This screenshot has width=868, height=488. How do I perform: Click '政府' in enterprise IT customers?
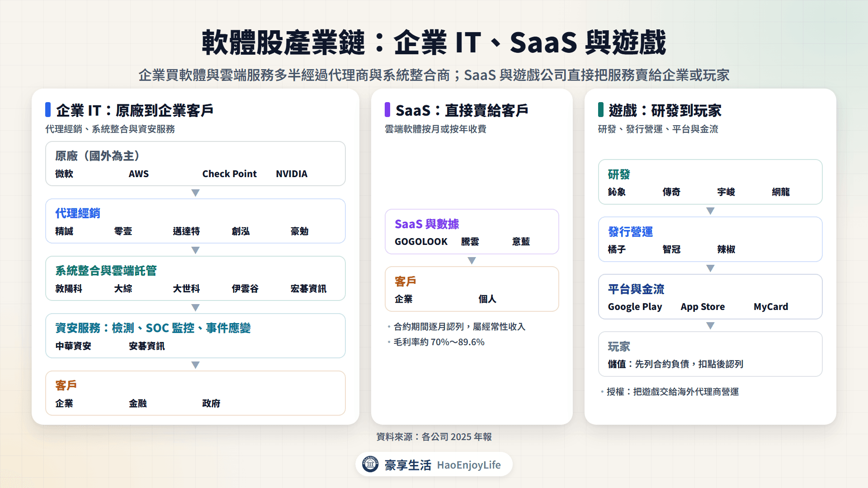[x=211, y=404]
